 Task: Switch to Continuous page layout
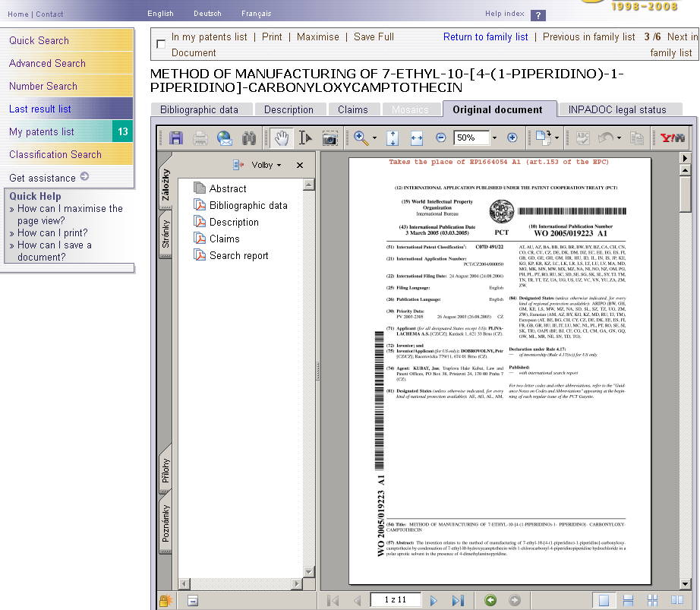(628, 601)
